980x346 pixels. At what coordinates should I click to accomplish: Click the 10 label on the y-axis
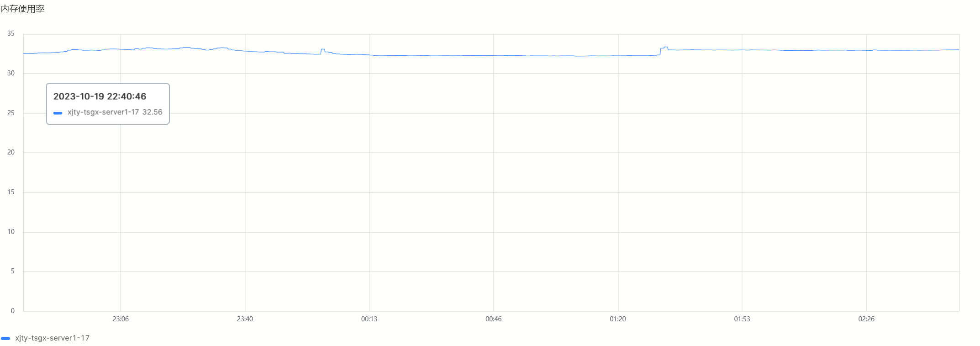tap(11, 232)
